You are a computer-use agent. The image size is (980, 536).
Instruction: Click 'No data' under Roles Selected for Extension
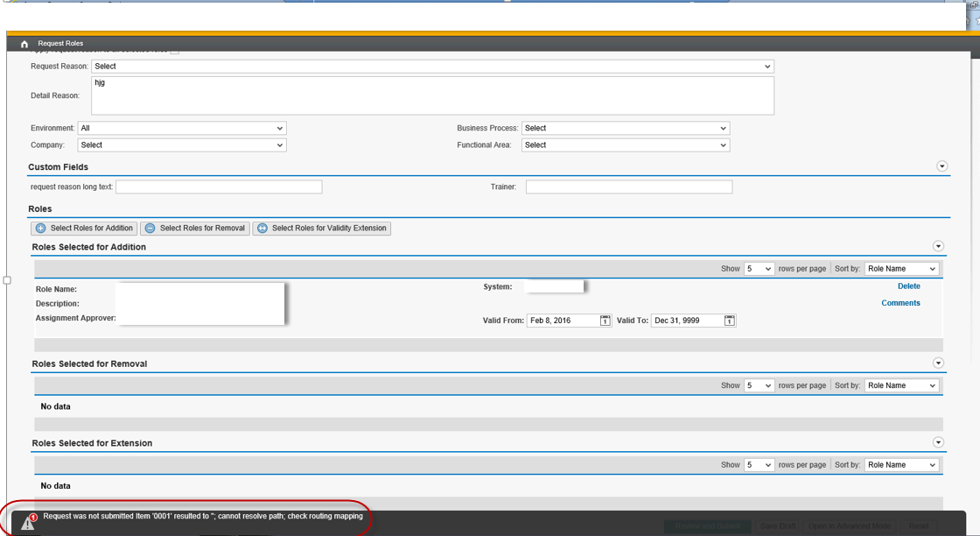point(56,486)
